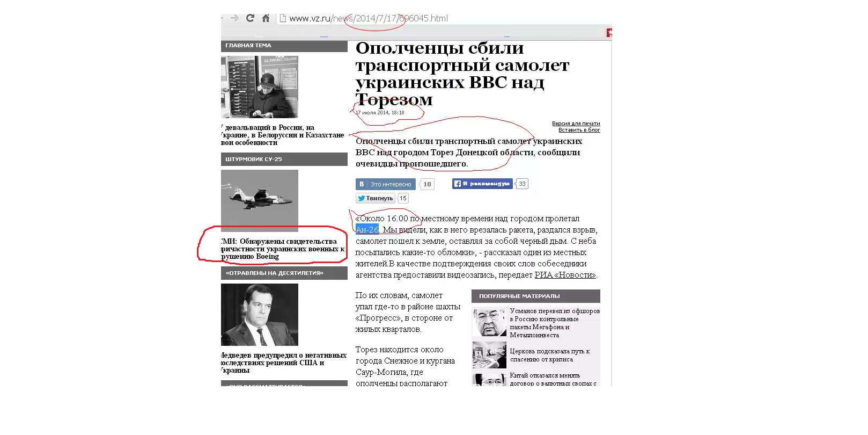Viewport: 868px width, 435px height.
Task: Click the "Штурмовик Су-25" section header
Action: pyautogui.click(x=284, y=159)
